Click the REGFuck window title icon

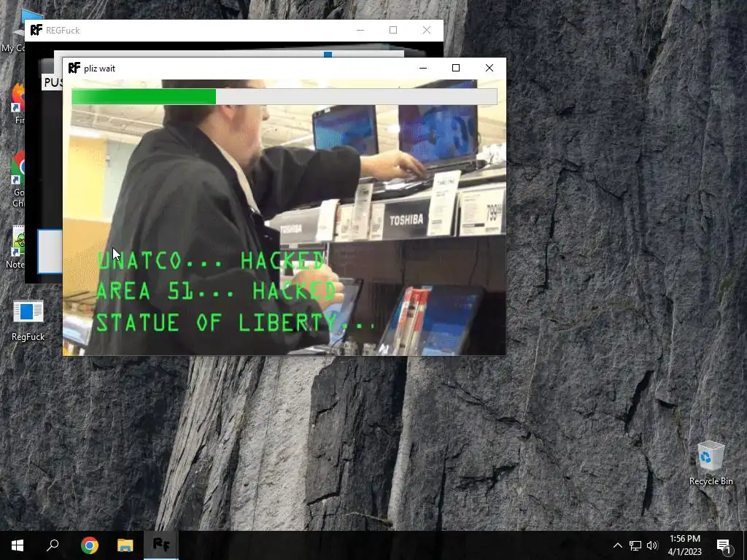(x=36, y=30)
